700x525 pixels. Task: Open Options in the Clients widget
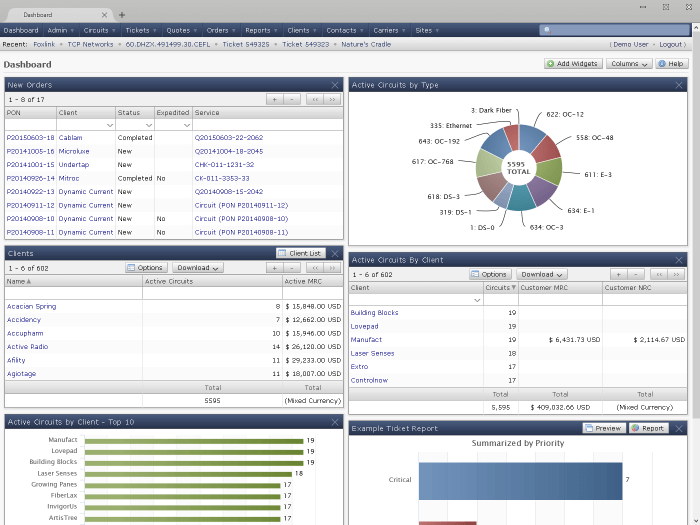[146, 268]
